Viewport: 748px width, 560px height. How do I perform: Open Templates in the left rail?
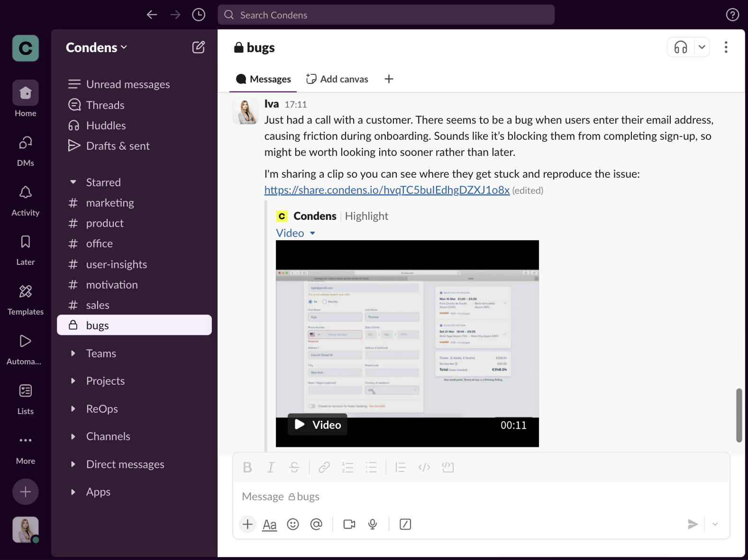[x=26, y=300]
